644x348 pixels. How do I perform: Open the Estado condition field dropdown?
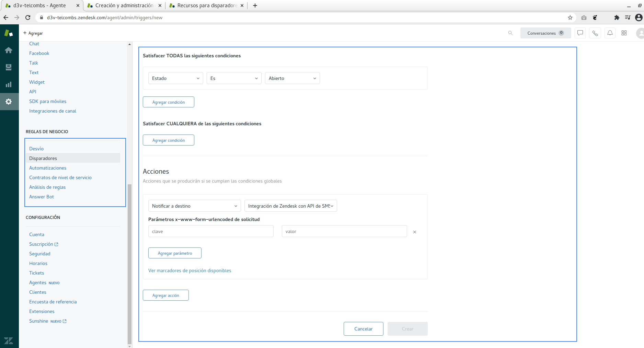(x=176, y=78)
